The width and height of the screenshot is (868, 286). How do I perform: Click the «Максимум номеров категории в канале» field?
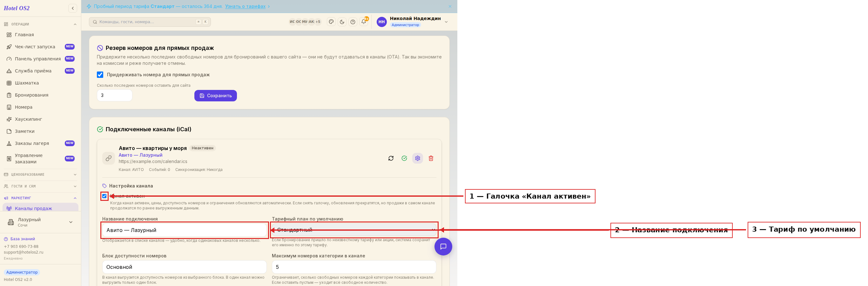(x=354, y=267)
